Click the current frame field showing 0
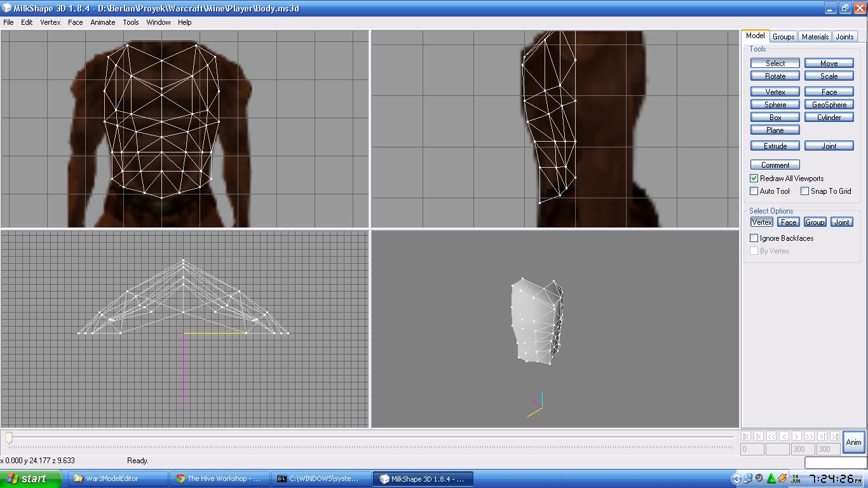Image resolution: width=868 pixels, height=488 pixels. (x=752, y=449)
